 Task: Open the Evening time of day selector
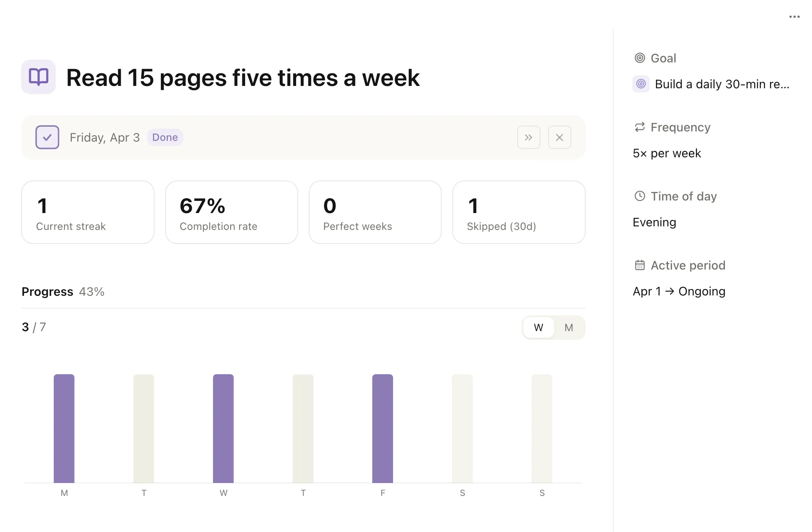click(654, 222)
